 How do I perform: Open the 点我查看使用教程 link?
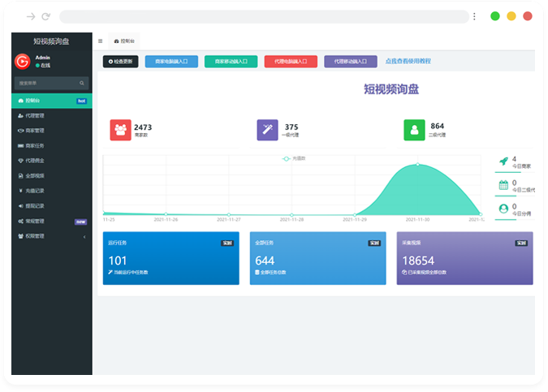pos(408,61)
